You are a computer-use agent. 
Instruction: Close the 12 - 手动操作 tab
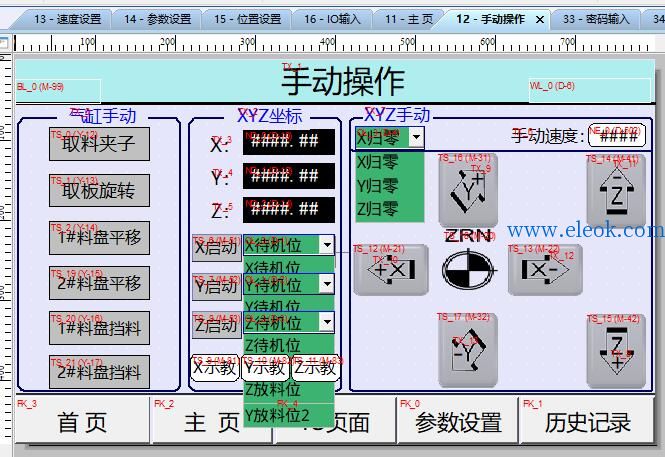pyautogui.click(x=540, y=20)
